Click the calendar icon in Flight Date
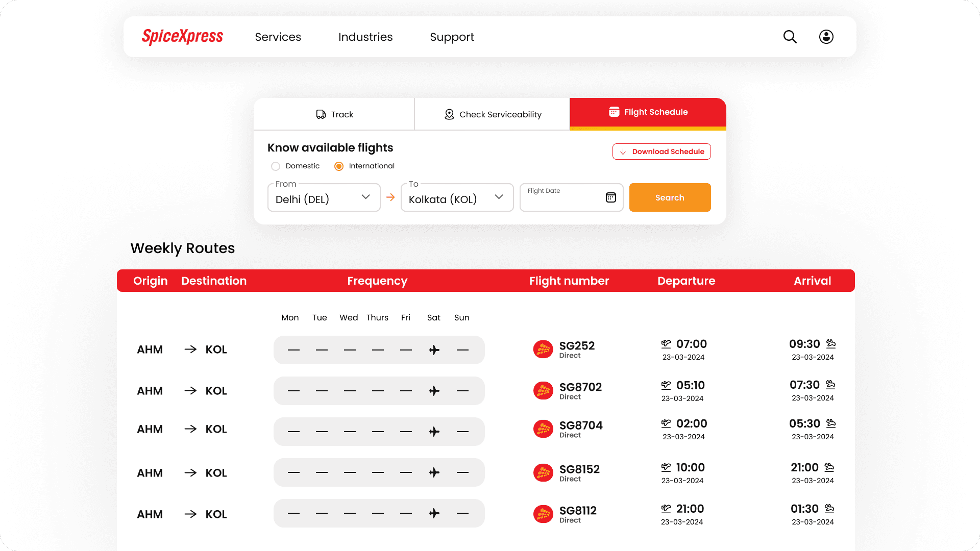Screen dimensions: 980x551 point(610,197)
